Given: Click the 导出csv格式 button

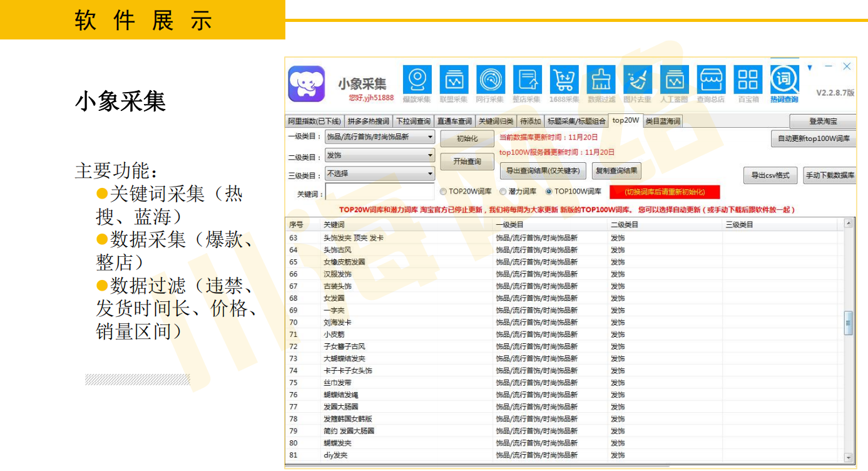Looking at the screenshot, I should click(x=770, y=176).
